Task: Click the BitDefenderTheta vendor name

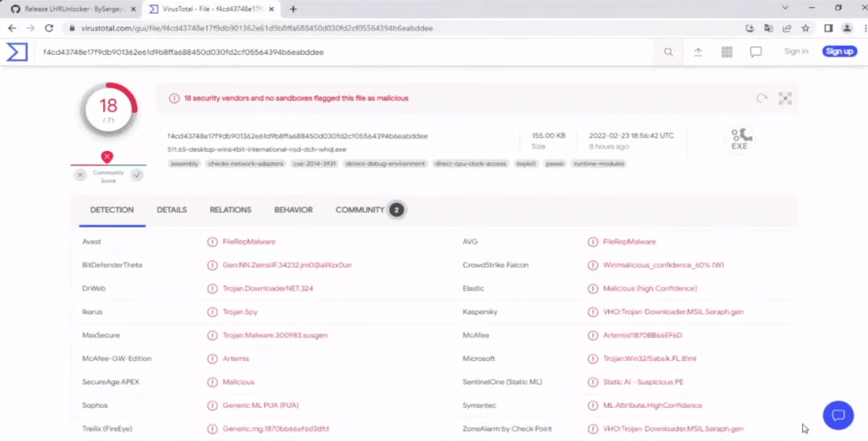Action: pyautogui.click(x=112, y=265)
